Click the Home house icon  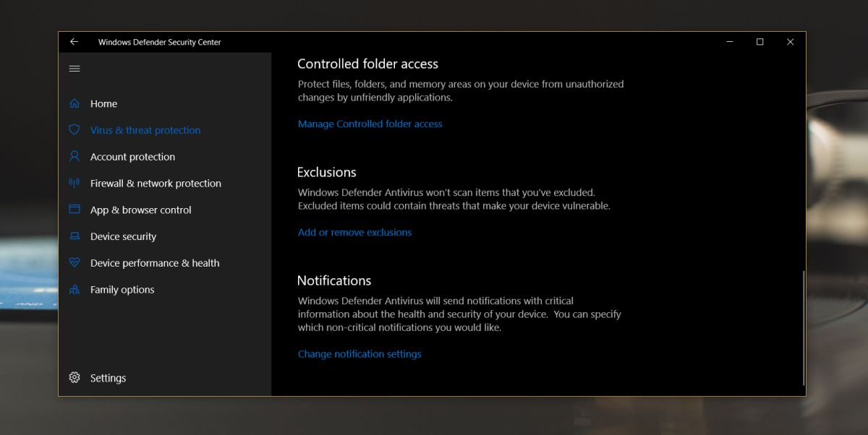[x=75, y=103]
